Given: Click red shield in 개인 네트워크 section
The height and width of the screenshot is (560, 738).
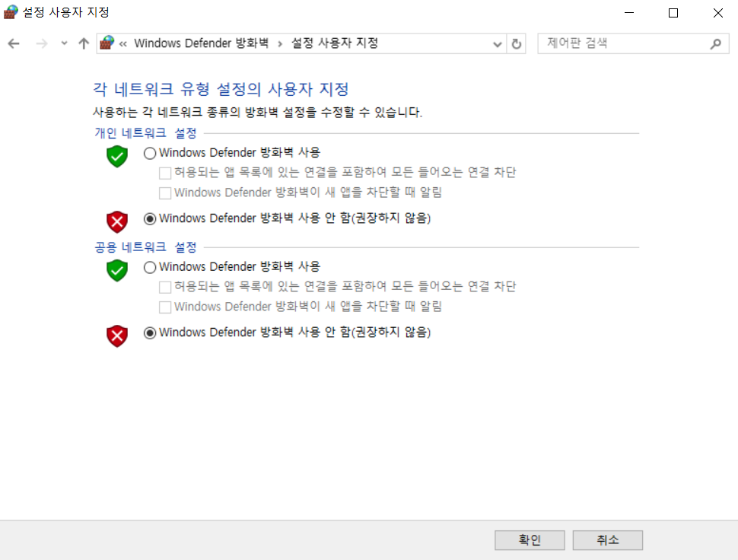Looking at the screenshot, I should 117,221.
